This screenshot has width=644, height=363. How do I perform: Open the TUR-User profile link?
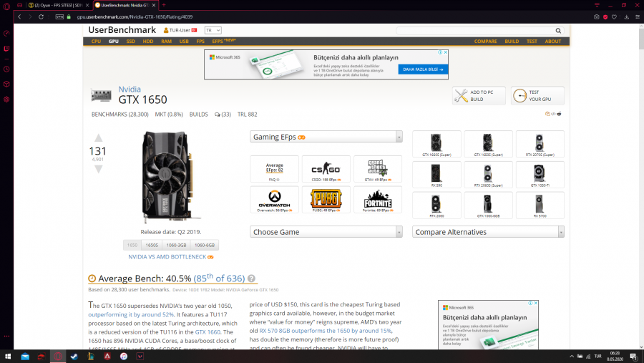tap(180, 30)
